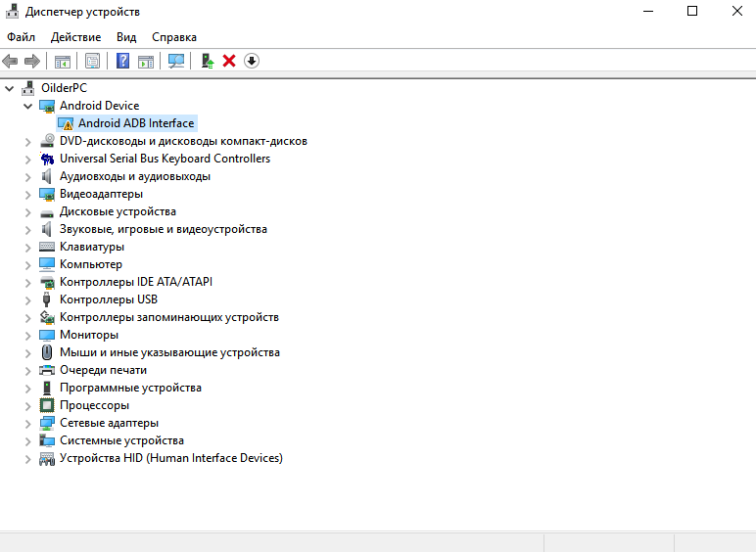The width and height of the screenshot is (756, 552).
Task: Open the Действие menu
Action: 75,37
